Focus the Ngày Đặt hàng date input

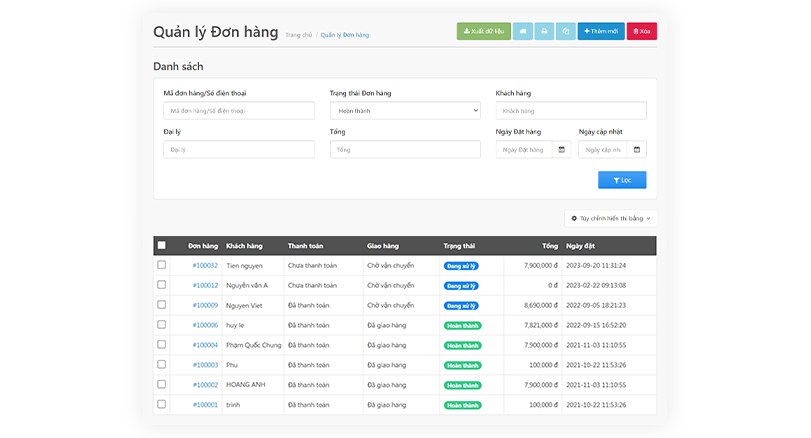[524, 149]
